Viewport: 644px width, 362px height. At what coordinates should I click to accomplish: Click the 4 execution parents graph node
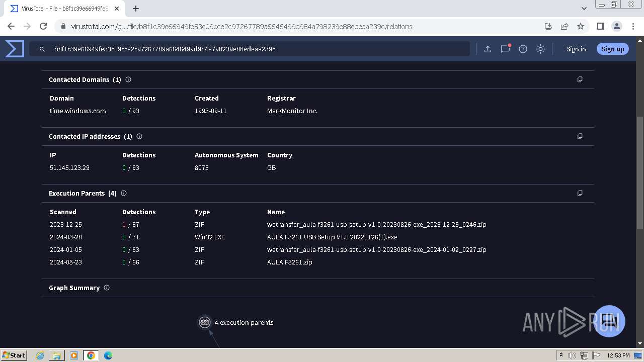204,322
